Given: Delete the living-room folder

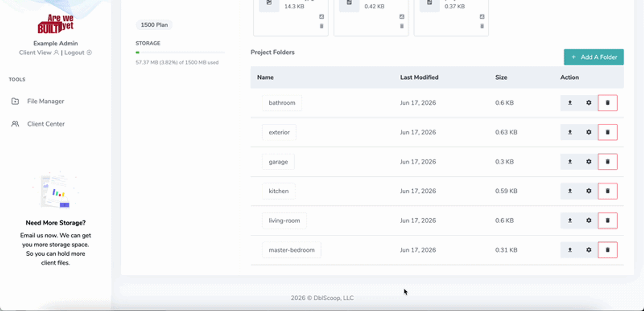Looking at the screenshot, I should 608,220.
